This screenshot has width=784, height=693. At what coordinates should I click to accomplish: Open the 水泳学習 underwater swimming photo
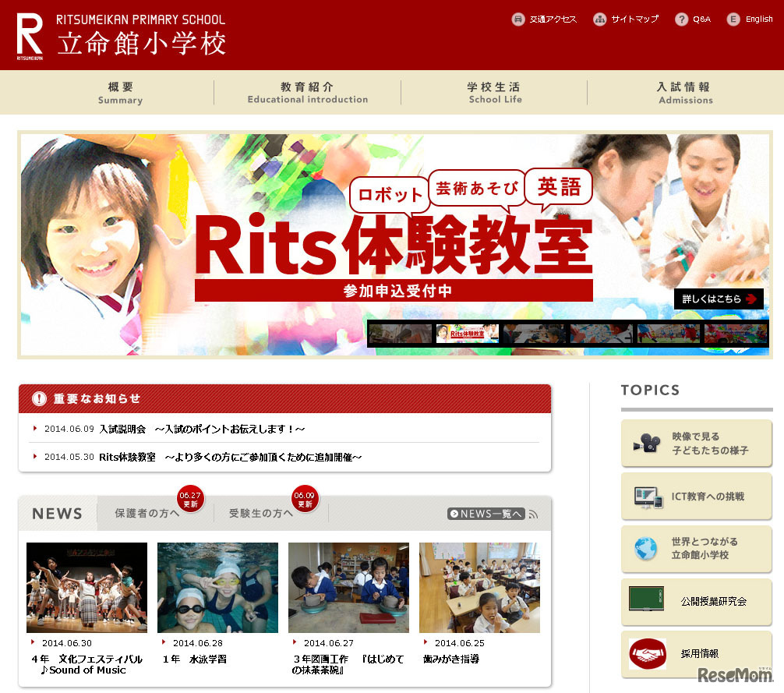tap(218, 588)
